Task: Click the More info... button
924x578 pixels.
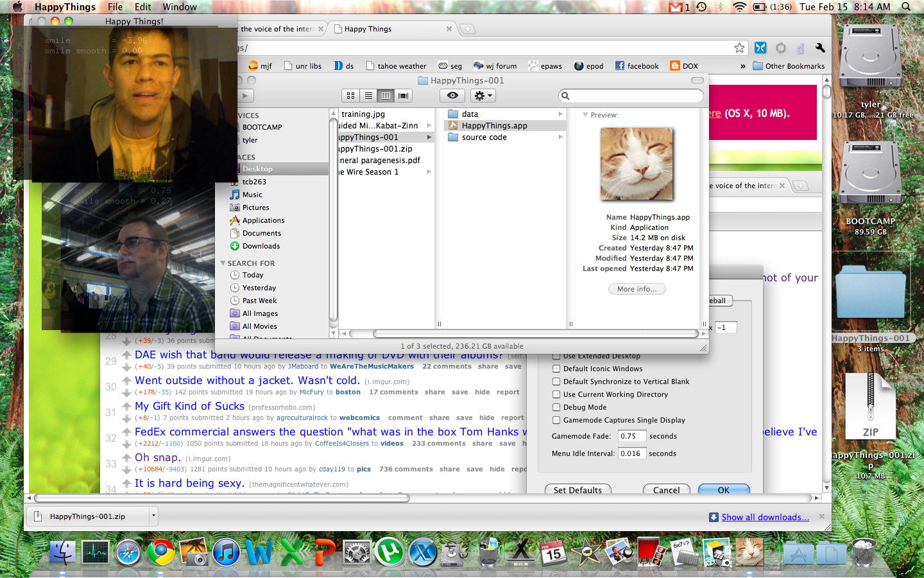Action: click(637, 289)
